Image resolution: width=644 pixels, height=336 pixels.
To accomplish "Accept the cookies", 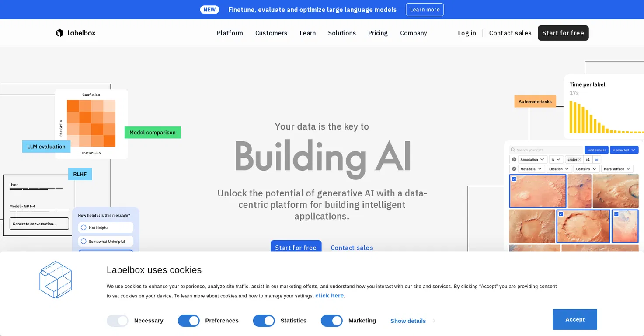I will (x=575, y=319).
